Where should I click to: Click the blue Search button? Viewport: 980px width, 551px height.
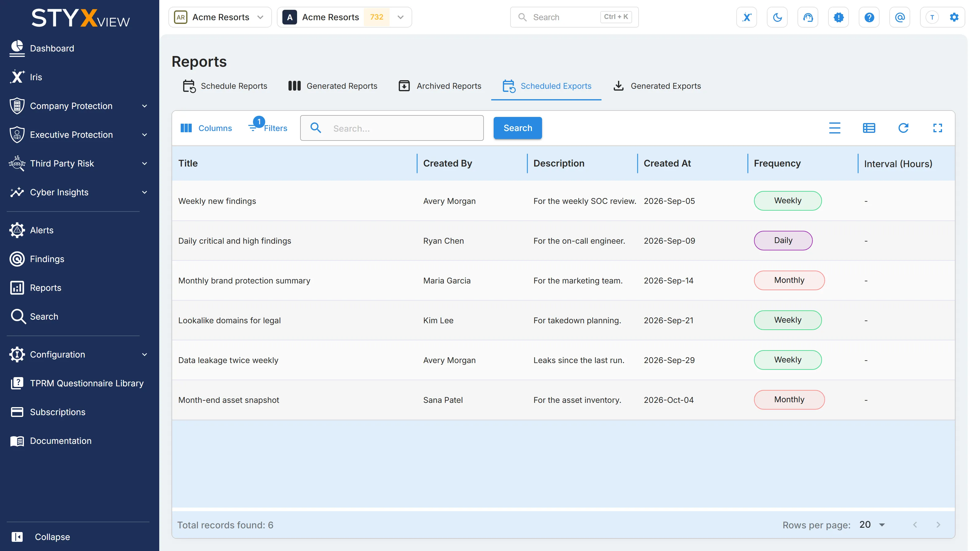coord(517,128)
